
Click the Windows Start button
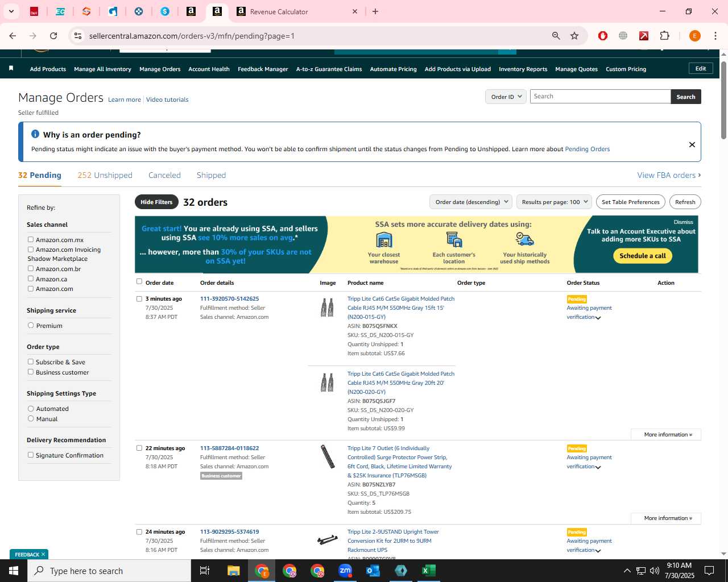click(14, 571)
